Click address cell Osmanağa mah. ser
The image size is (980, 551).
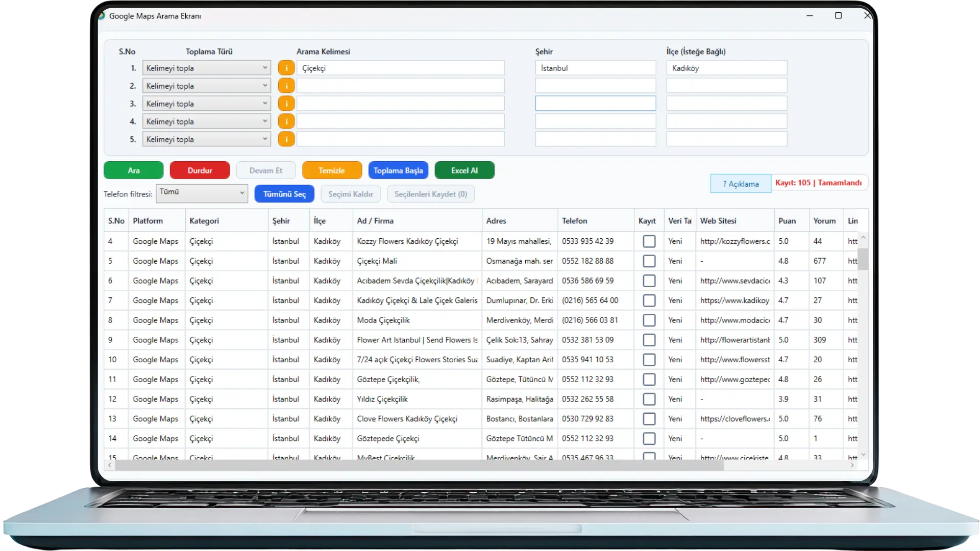tap(520, 261)
